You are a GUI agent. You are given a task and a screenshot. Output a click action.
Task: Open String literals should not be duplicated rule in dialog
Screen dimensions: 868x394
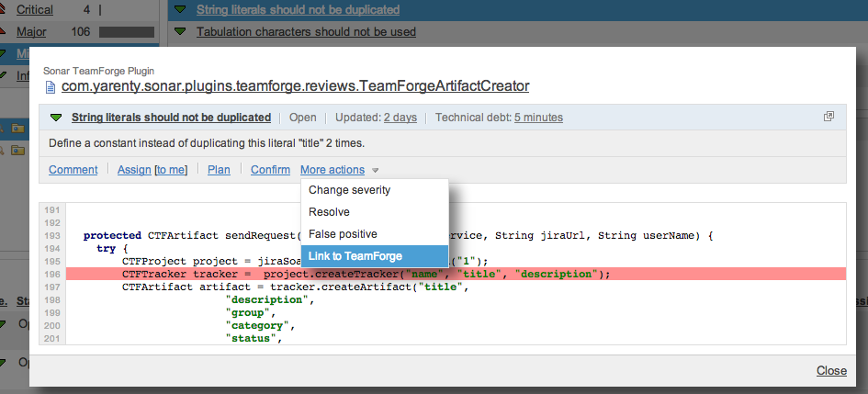coord(171,118)
